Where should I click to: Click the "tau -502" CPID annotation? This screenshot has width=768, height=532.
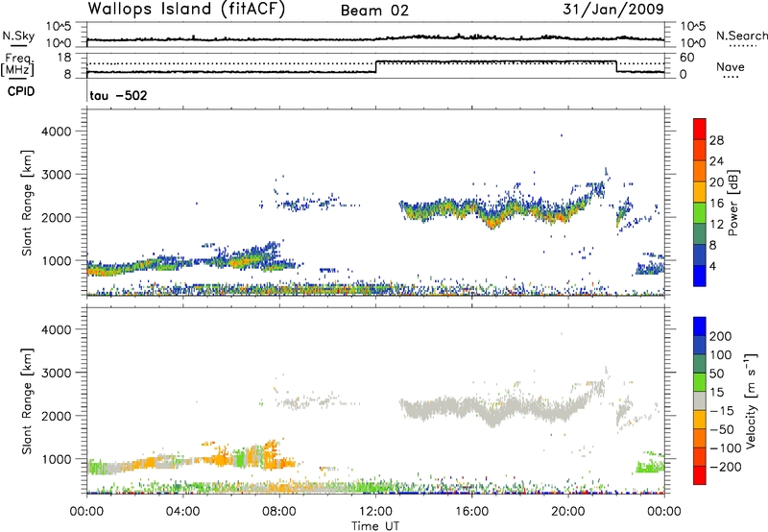tap(118, 95)
